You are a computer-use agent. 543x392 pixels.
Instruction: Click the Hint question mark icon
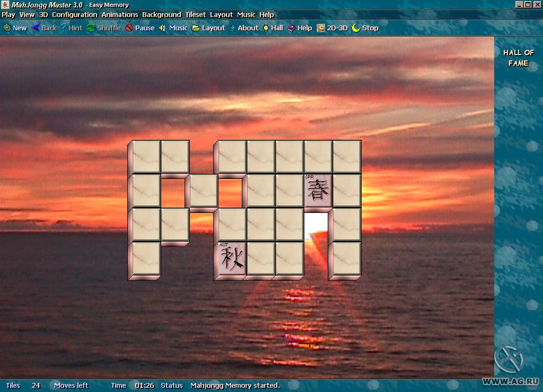pos(64,28)
